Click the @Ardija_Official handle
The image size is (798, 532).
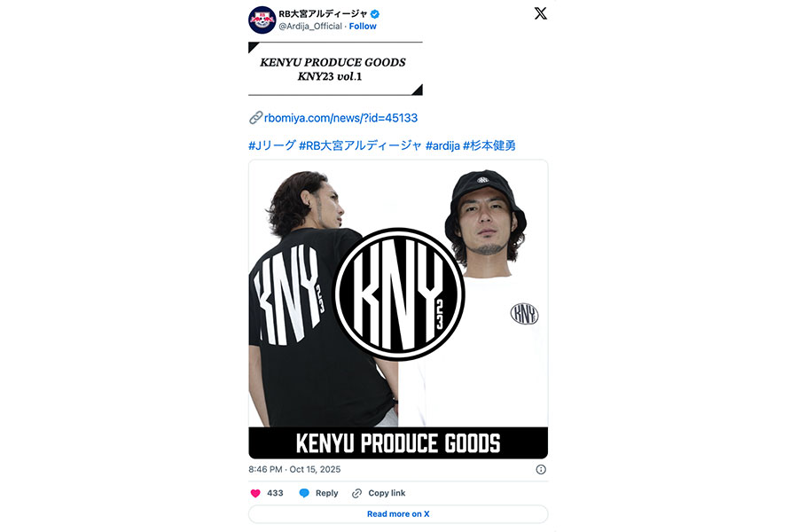click(310, 26)
